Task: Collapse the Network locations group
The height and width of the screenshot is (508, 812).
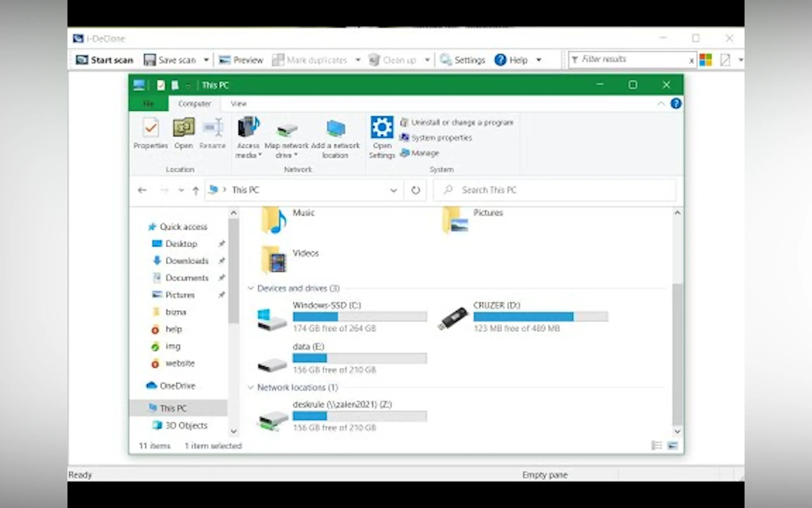Action: click(x=250, y=387)
